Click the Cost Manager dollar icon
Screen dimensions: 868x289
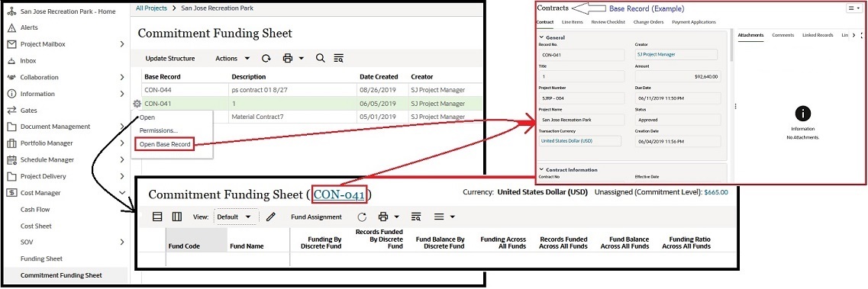11,193
